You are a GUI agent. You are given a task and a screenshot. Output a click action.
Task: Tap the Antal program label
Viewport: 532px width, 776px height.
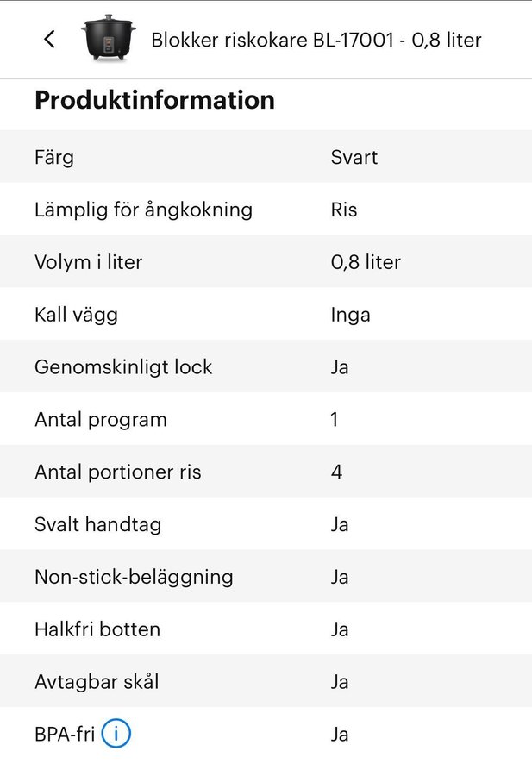click(x=100, y=420)
